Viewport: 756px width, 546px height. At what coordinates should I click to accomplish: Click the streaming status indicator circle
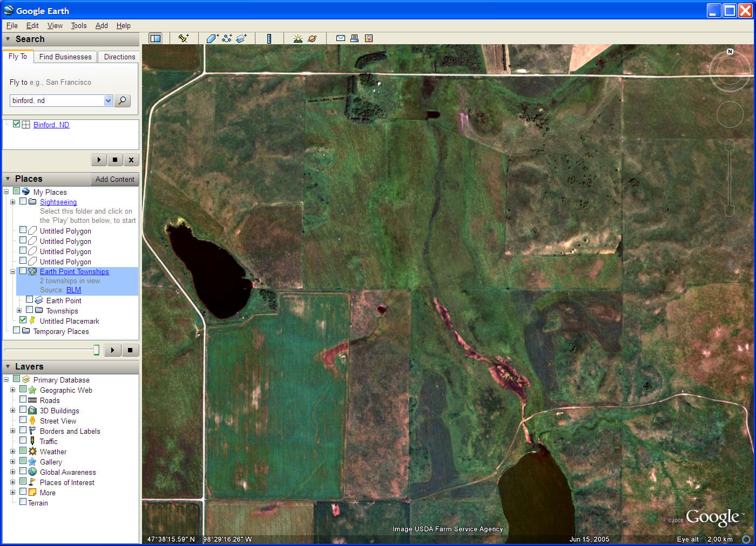click(x=746, y=539)
